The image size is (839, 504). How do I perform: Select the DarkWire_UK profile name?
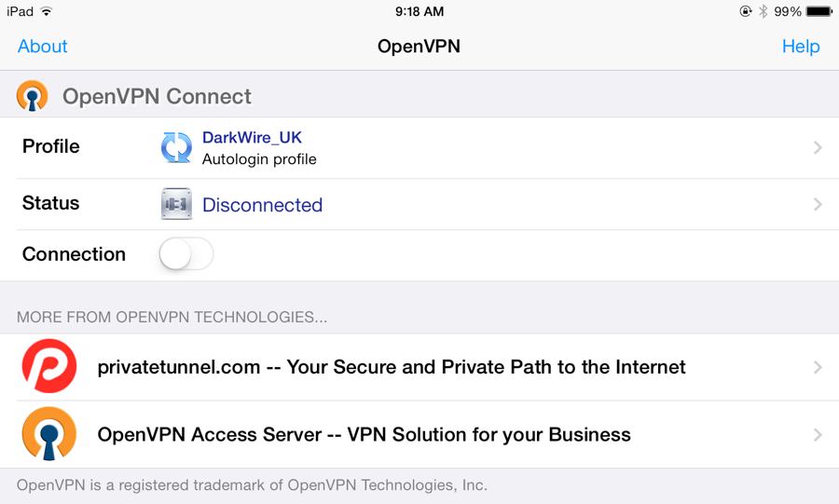coord(252,138)
